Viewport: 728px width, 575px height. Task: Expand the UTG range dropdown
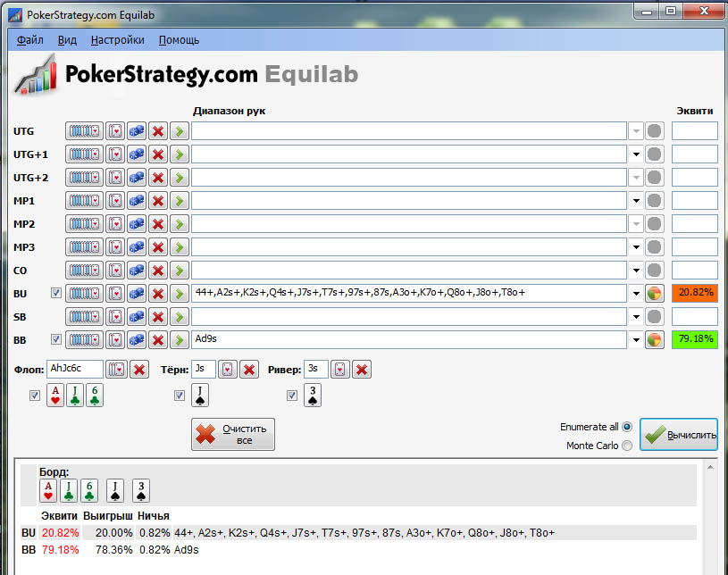pyautogui.click(x=636, y=131)
